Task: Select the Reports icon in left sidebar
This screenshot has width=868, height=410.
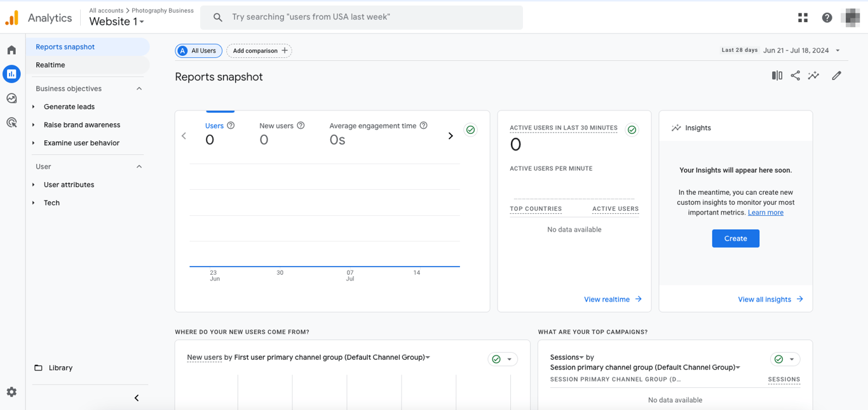Action: pos(11,74)
